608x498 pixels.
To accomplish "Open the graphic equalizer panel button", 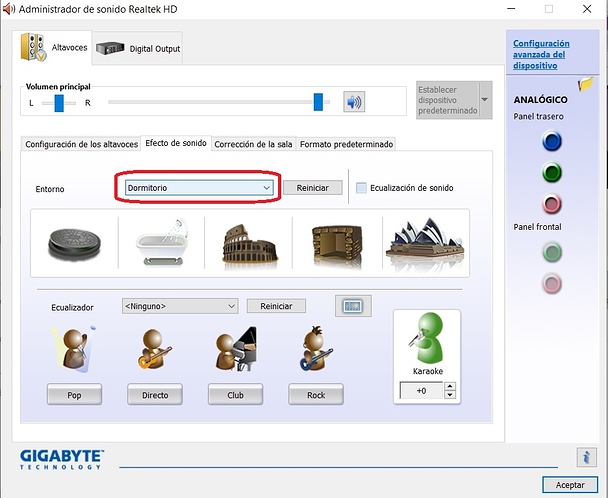I will [x=353, y=306].
